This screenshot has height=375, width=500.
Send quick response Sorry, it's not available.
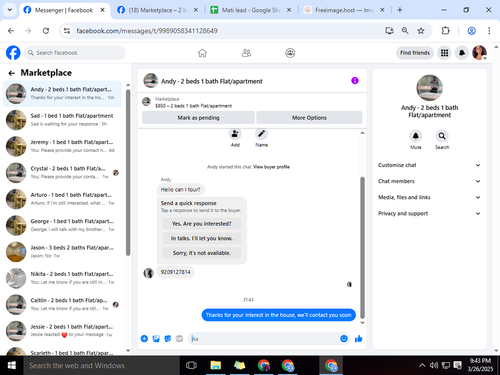point(202,253)
